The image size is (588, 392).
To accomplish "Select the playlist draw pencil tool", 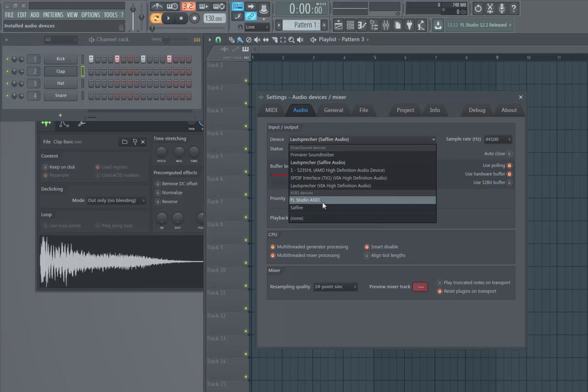I will (231, 39).
